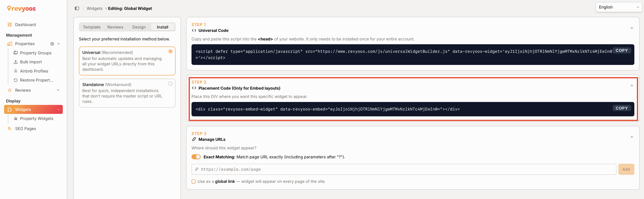The height and width of the screenshot is (199, 644).
Task: Select the Install tab
Action: [163, 27]
